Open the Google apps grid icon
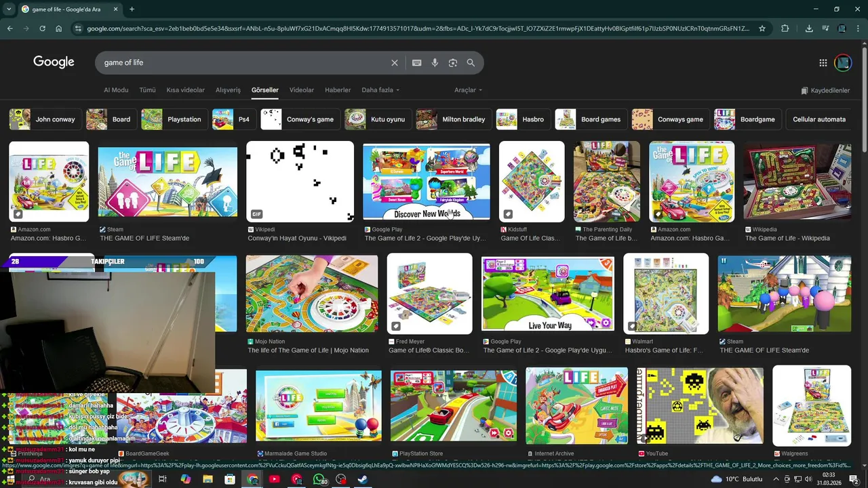This screenshot has width=868, height=488. pos(823,62)
